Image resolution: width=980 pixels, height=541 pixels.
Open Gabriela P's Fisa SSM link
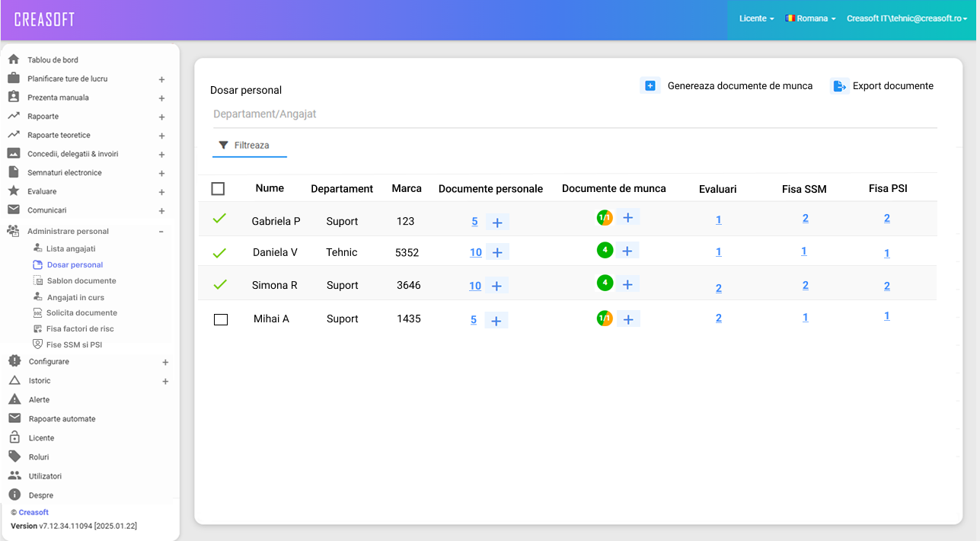(x=806, y=218)
